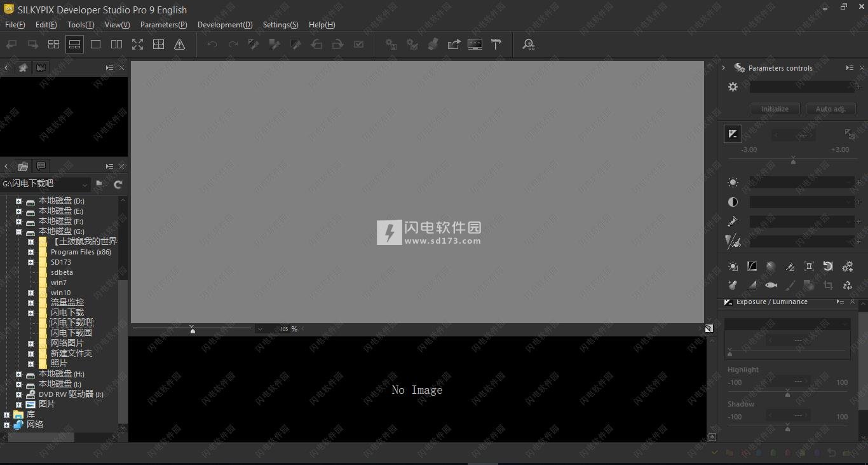Expand the 本地磁盘 (D:) drive node

[x=18, y=201]
